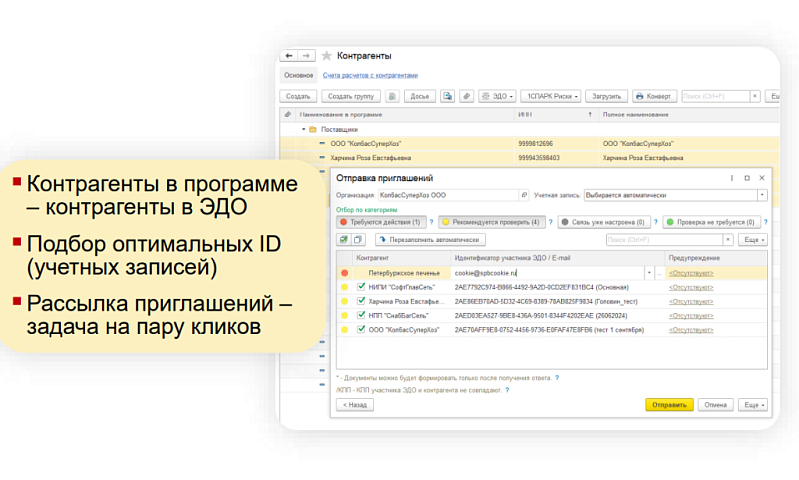The height and width of the screenshot is (480, 799).
Task: Click Наименование в программе column header
Action: point(405,115)
